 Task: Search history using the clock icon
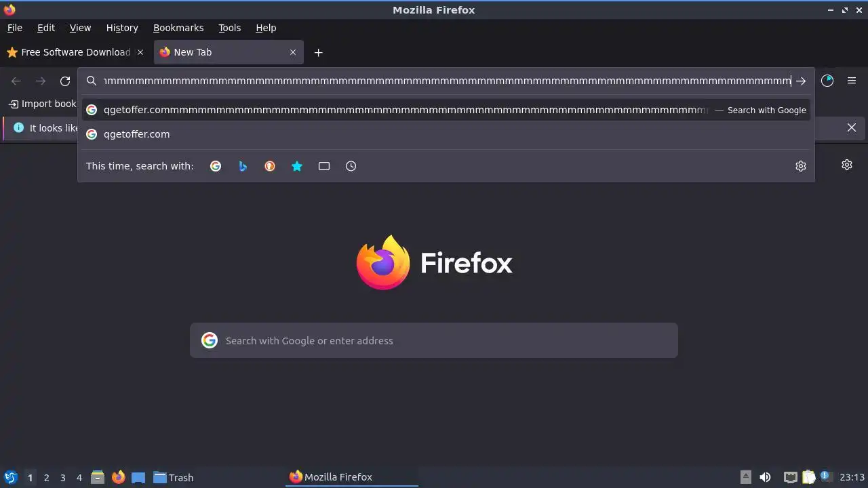351,166
